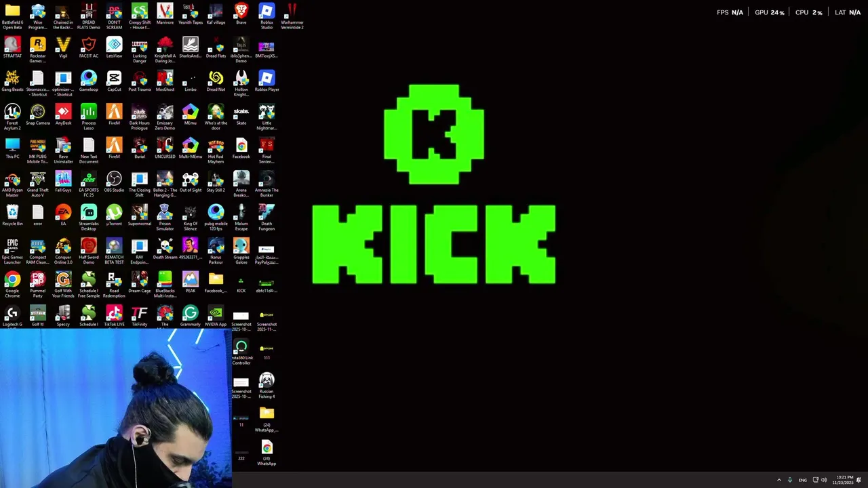
Task: Select the Forest Asylum 2 icon
Action: click(x=12, y=117)
